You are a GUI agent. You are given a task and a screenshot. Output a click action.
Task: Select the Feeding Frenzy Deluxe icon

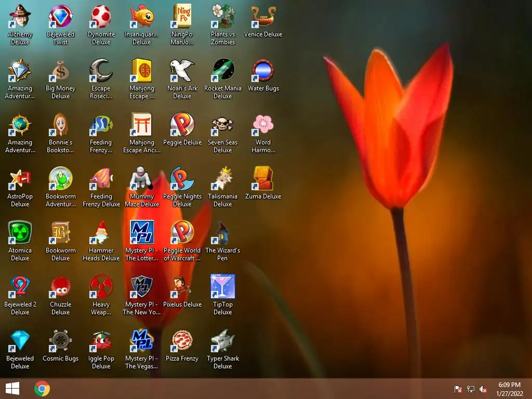pyautogui.click(x=101, y=178)
